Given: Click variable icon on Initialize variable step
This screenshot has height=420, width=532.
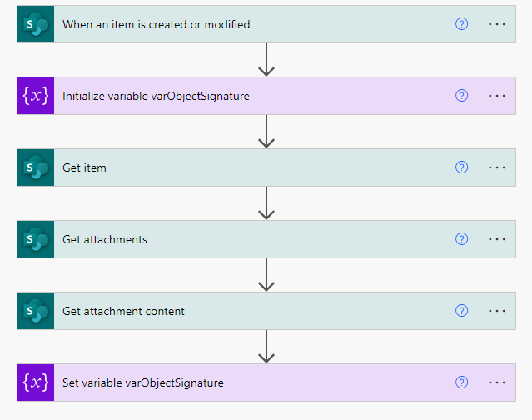Looking at the screenshot, I should tap(36, 96).
